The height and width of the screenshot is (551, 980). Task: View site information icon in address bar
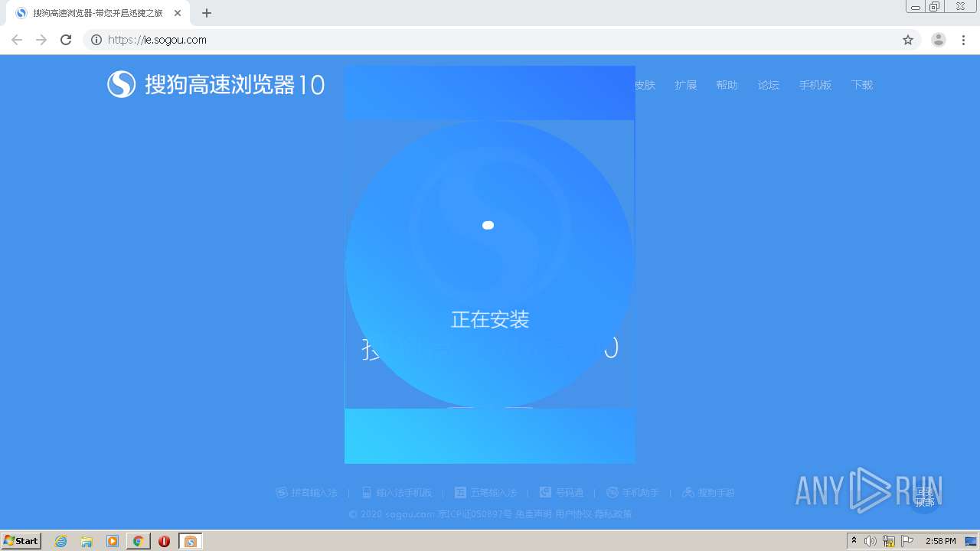96,40
